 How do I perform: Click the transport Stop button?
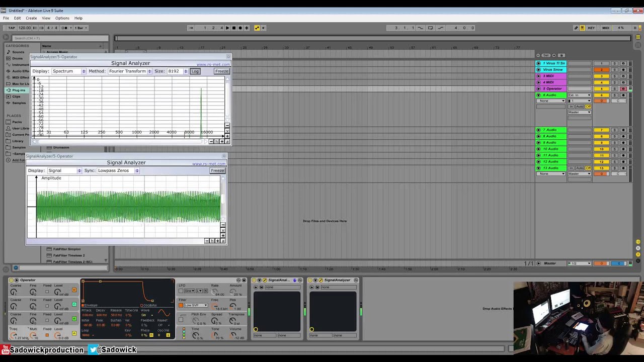tap(233, 28)
